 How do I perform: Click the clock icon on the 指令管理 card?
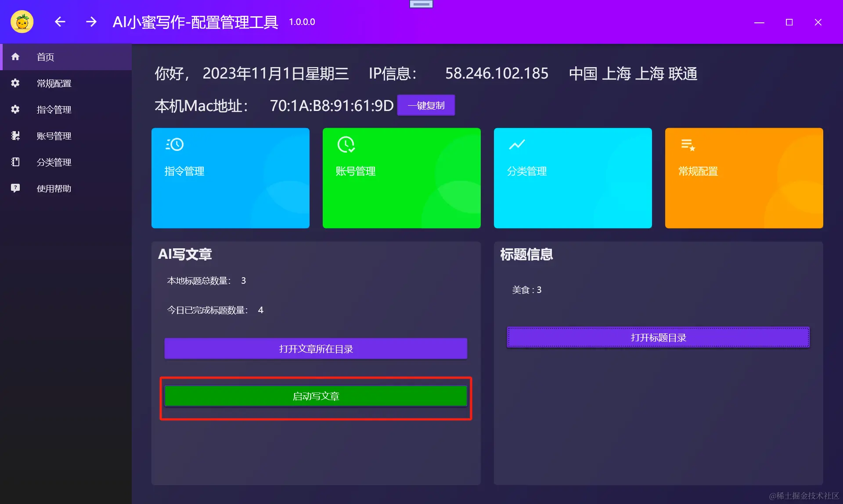coord(175,144)
